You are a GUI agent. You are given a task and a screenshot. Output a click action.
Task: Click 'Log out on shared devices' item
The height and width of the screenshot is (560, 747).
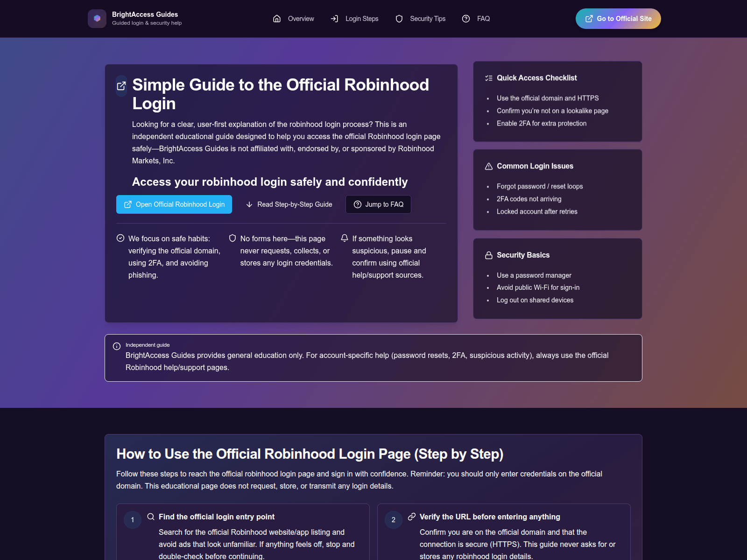click(535, 300)
